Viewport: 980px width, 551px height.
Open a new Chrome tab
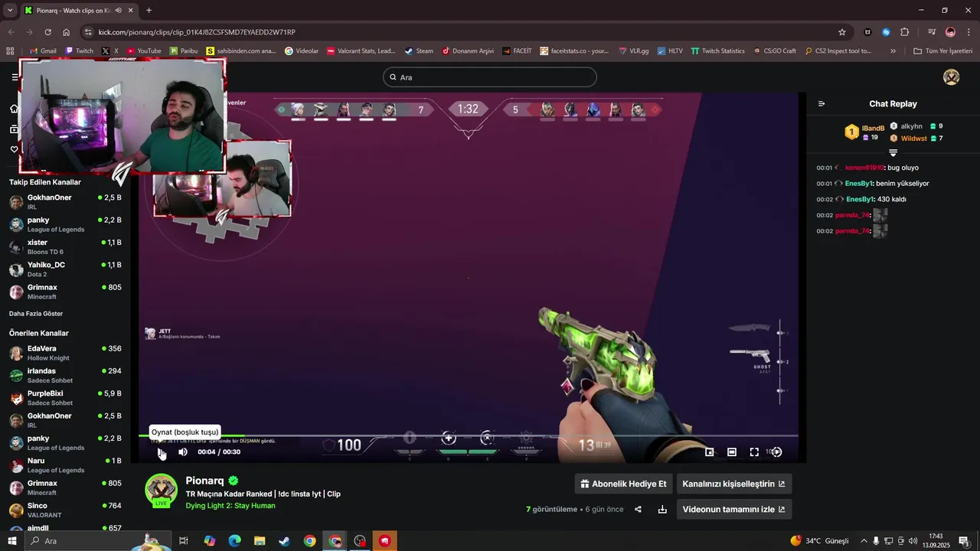[149, 11]
